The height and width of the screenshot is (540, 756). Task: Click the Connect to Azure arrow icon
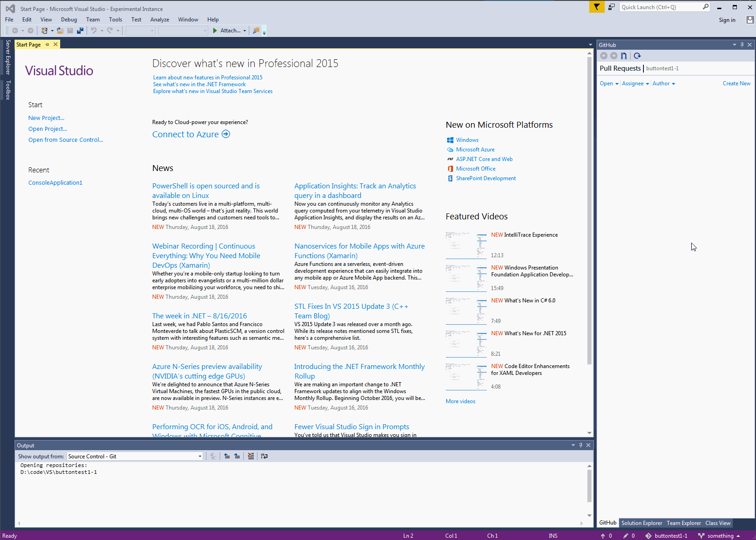tap(226, 134)
